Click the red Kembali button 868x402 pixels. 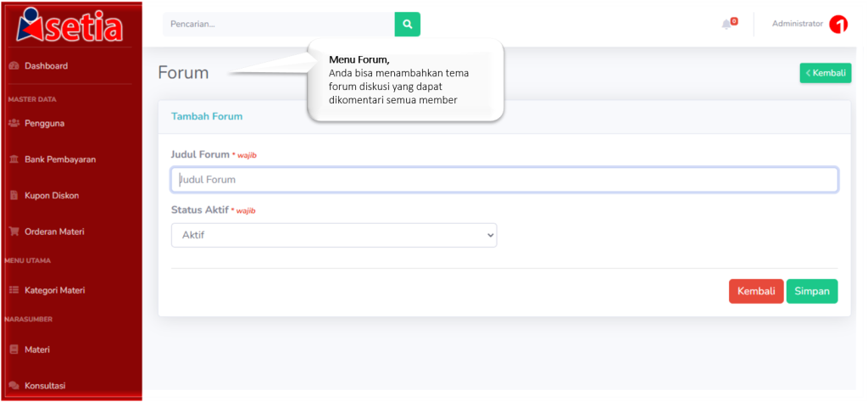click(x=756, y=291)
